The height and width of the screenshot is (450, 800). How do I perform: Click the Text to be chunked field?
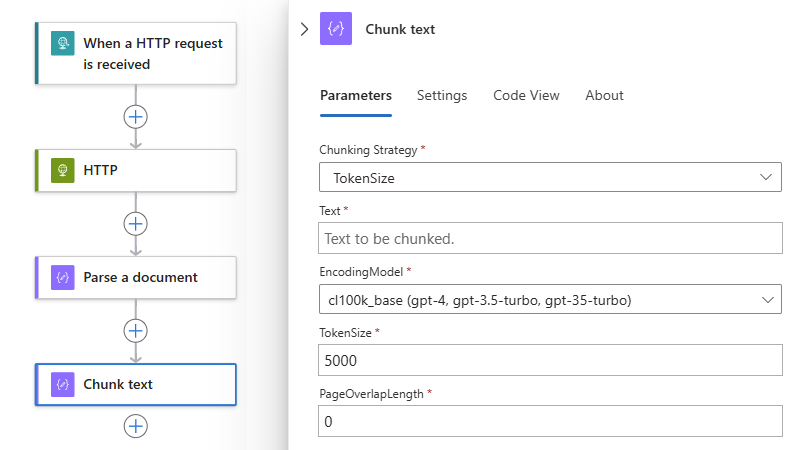coord(550,239)
